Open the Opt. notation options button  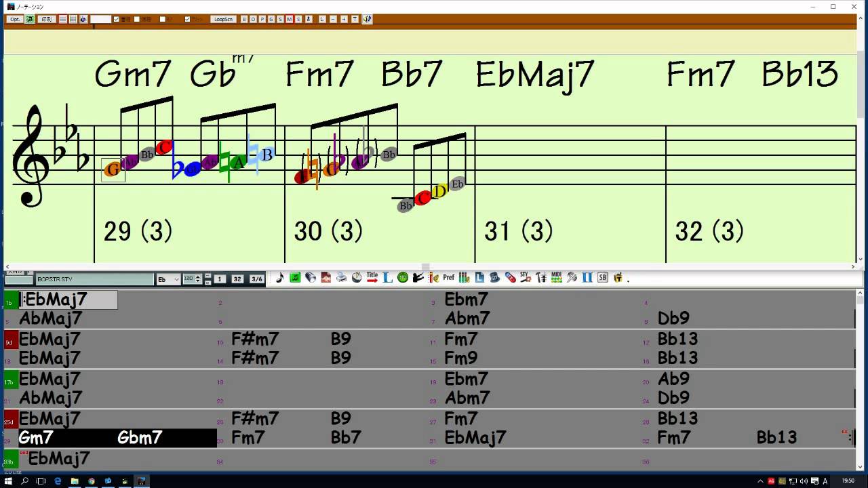pos(14,19)
